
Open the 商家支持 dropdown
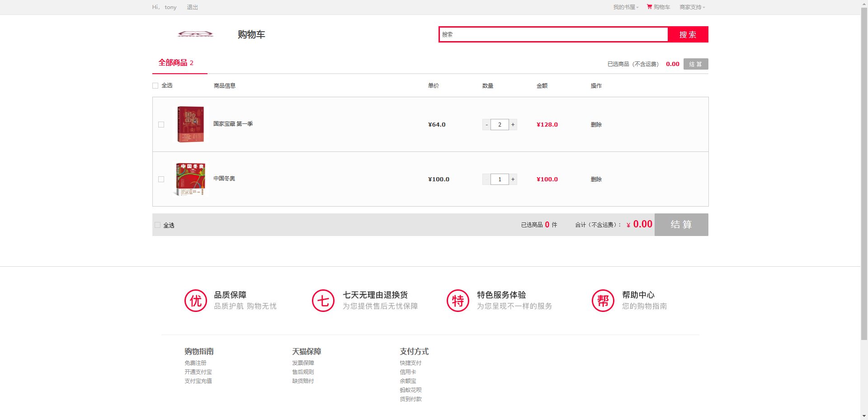pos(692,7)
